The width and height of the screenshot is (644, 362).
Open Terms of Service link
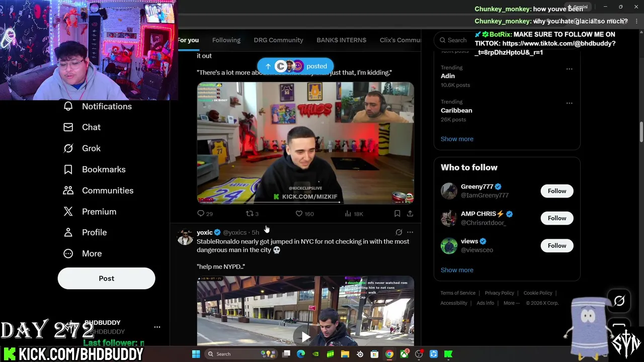[458, 293]
